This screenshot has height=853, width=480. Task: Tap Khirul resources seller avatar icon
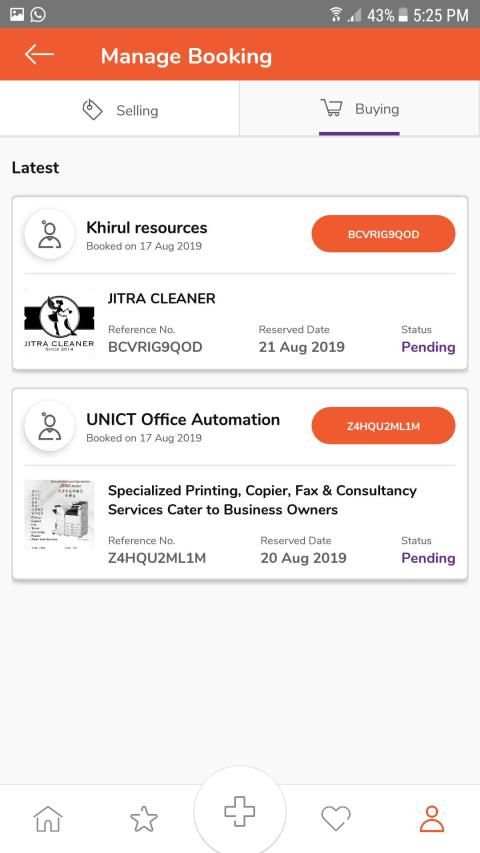pos(50,234)
